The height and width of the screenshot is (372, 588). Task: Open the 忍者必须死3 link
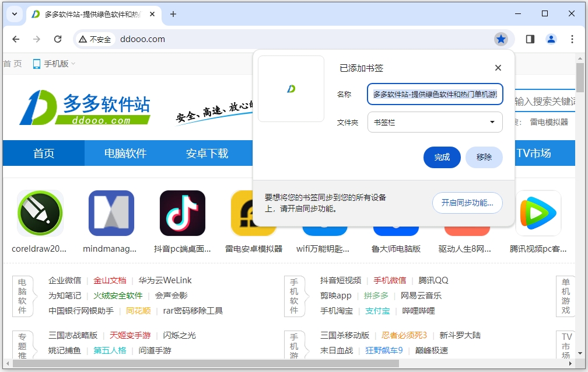click(x=404, y=335)
